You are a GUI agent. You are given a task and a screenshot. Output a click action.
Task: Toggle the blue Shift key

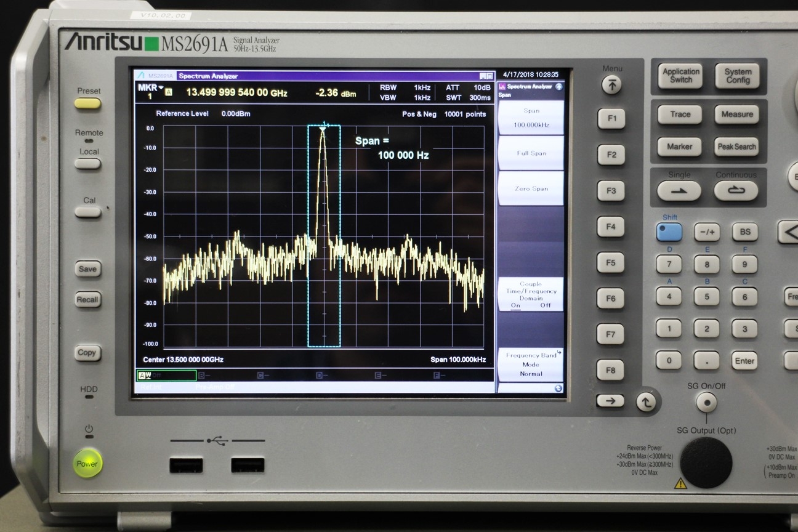click(x=669, y=232)
